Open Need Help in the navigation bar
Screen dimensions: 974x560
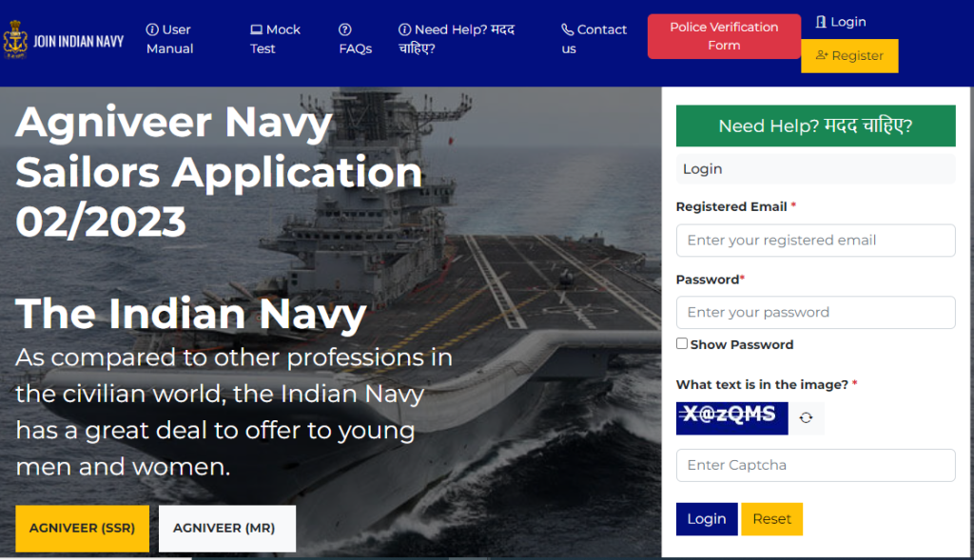[456, 39]
